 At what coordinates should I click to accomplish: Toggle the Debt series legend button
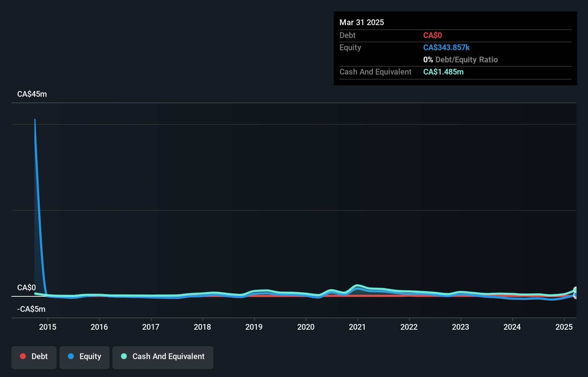click(x=34, y=357)
